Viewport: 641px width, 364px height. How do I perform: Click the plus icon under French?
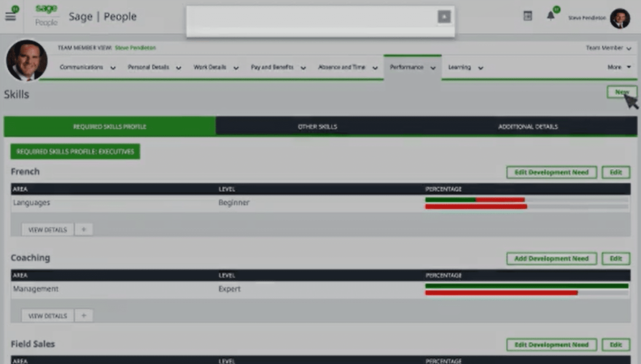tap(84, 229)
